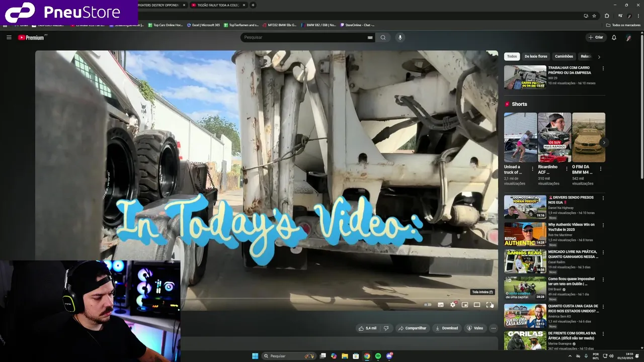Viewport: 644px width, 362px height.
Task: Open the 'Unload a truck of' short
Action: pos(520,137)
